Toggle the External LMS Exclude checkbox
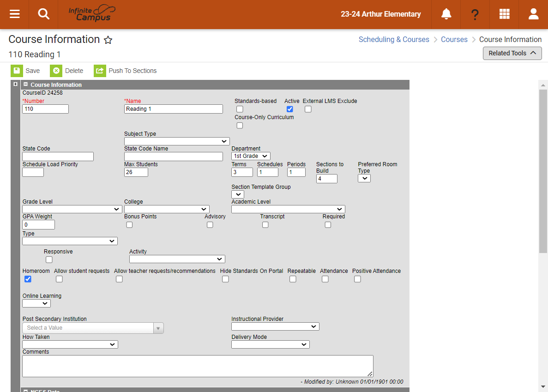 [308, 109]
